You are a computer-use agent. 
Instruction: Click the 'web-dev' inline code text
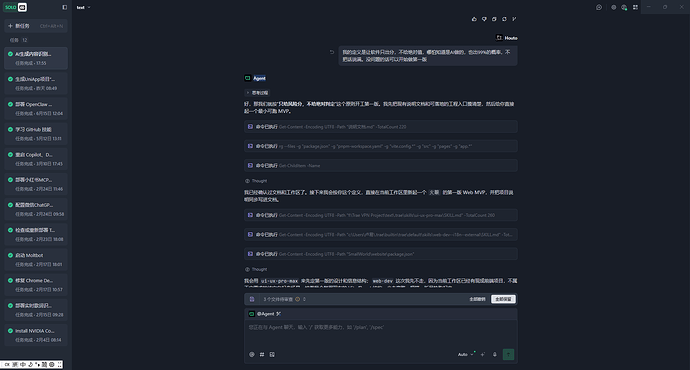(x=382, y=281)
